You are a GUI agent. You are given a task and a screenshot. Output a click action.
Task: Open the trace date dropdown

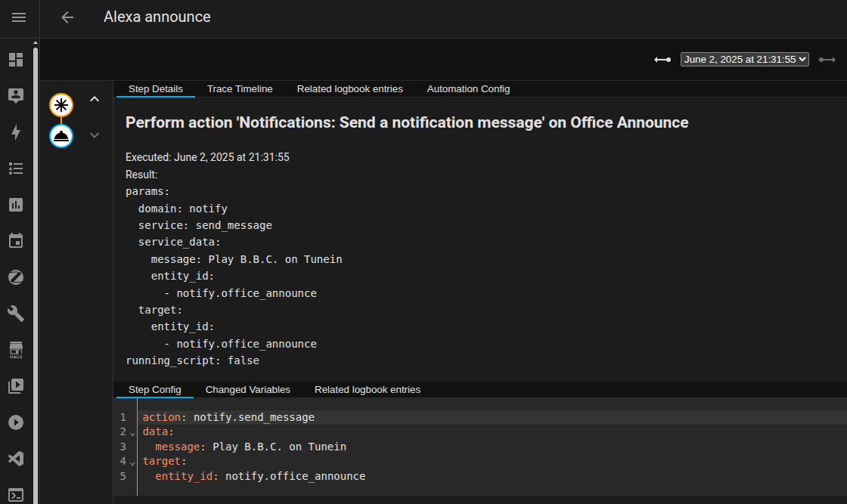tap(744, 60)
